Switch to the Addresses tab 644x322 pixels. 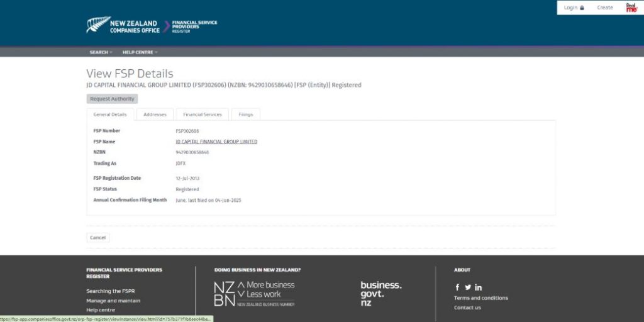pyautogui.click(x=155, y=114)
